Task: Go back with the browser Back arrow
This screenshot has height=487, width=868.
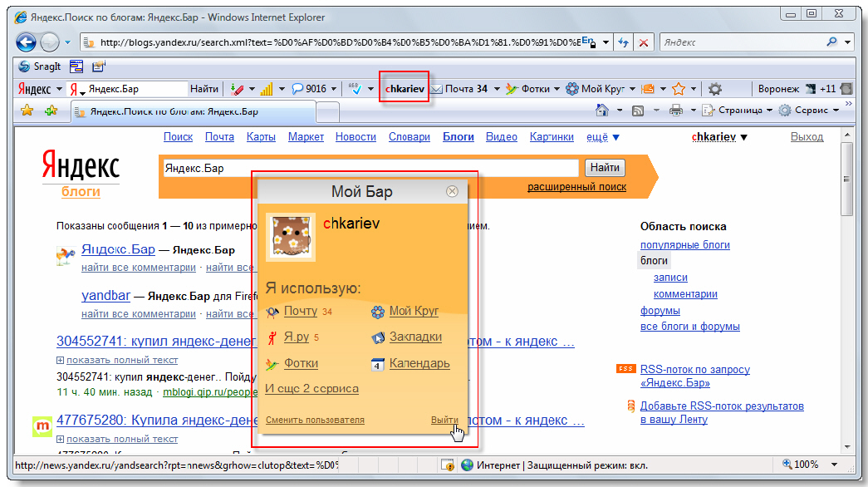Action: [x=26, y=42]
